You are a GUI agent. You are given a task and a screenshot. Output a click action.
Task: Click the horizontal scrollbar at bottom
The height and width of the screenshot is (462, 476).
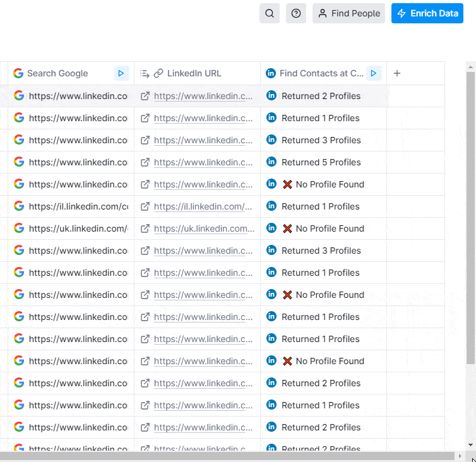[227, 456]
